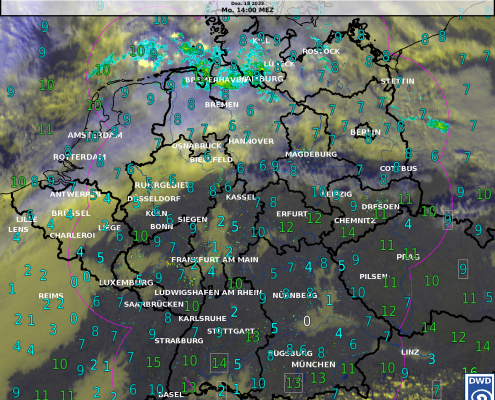Click the green 15 temperature value
Screen dimensions: 495x400
153,362
